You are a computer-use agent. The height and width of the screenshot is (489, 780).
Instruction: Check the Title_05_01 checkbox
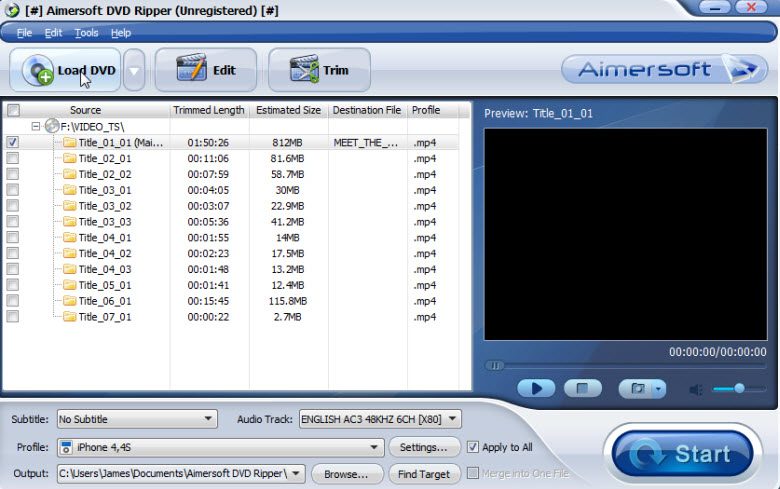coord(12,285)
